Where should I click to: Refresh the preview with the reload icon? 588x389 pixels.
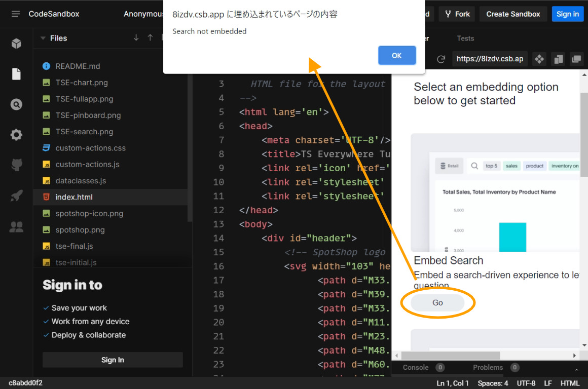[x=441, y=58]
